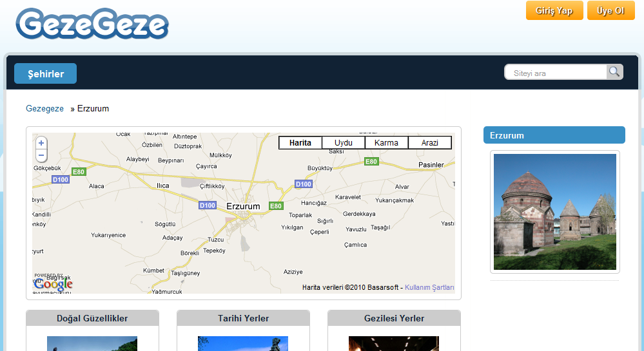Open the Kullanım Şartları link
The height and width of the screenshot is (351, 644).
(429, 287)
